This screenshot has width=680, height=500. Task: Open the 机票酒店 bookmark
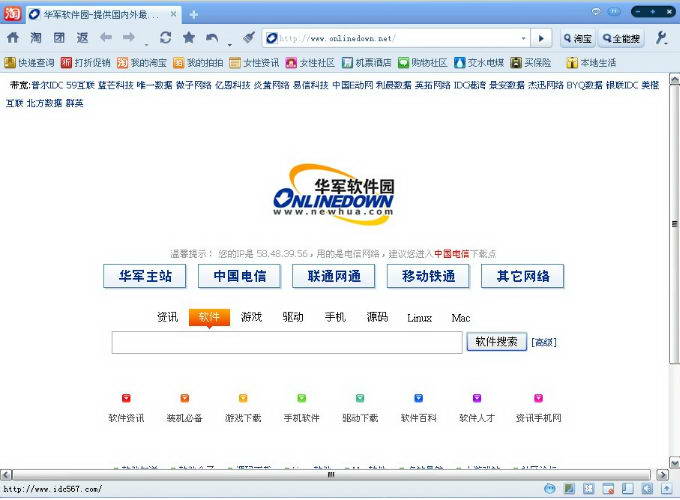[x=366, y=63]
